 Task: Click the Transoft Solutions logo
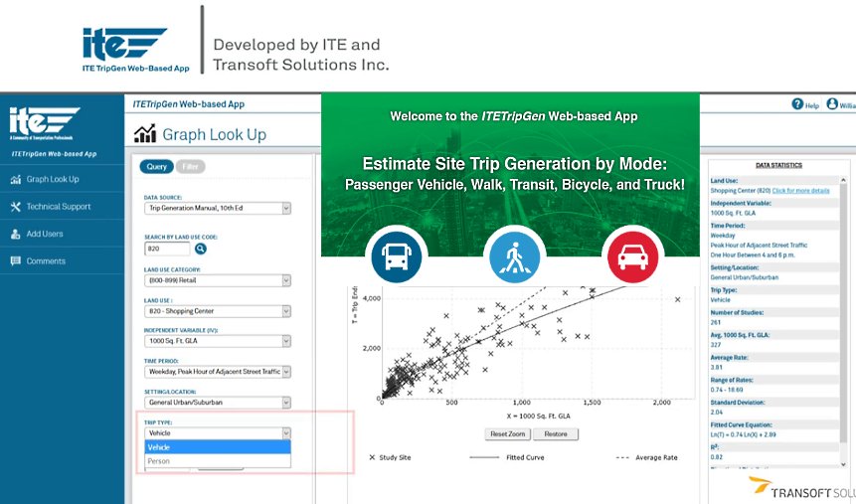pyautogui.click(x=801, y=489)
